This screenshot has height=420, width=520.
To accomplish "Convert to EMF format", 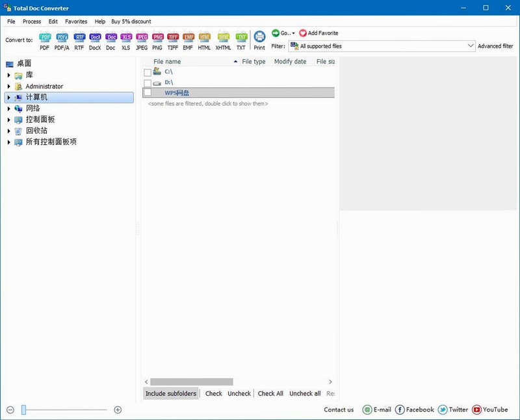I will pyautogui.click(x=188, y=40).
